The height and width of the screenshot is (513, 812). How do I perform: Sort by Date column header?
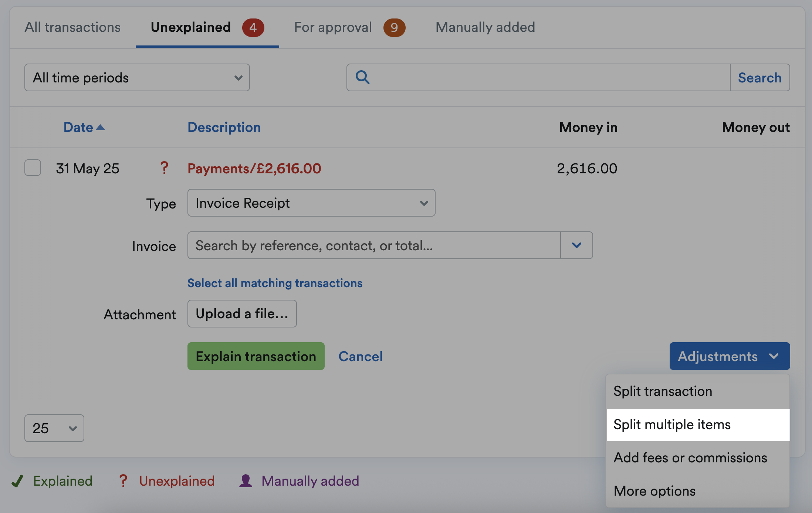pyautogui.click(x=78, y=128)
